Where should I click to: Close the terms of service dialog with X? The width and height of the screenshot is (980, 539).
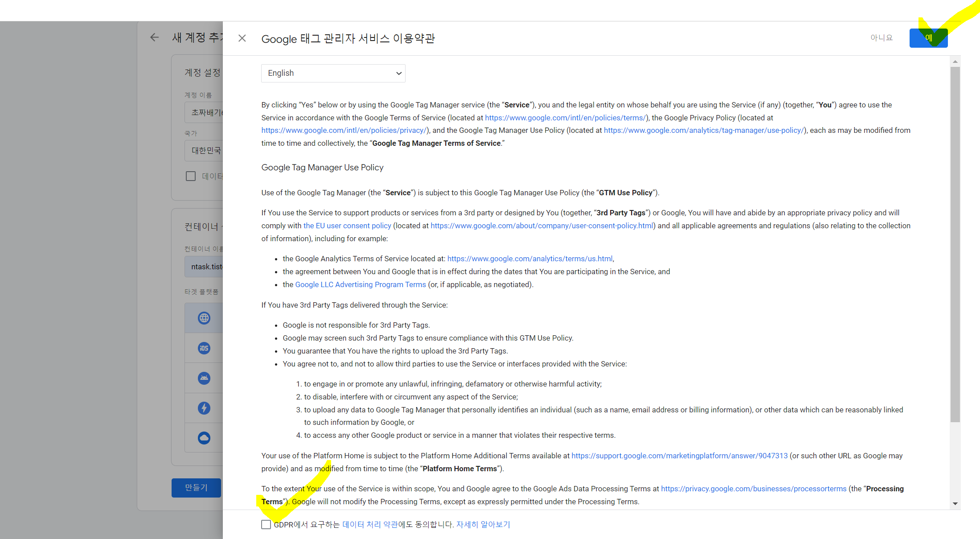pos(242,38)
